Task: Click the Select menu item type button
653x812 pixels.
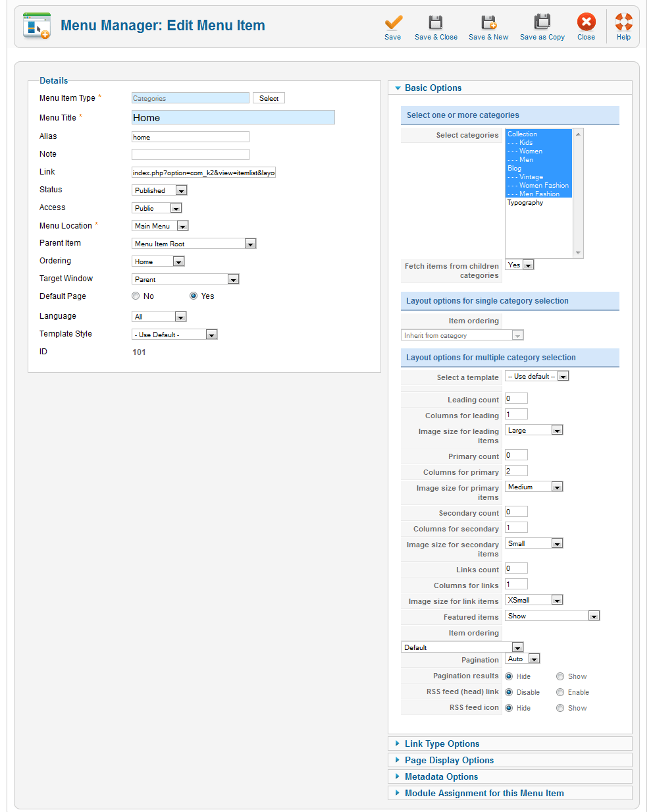Action: [x=269, y=98]
